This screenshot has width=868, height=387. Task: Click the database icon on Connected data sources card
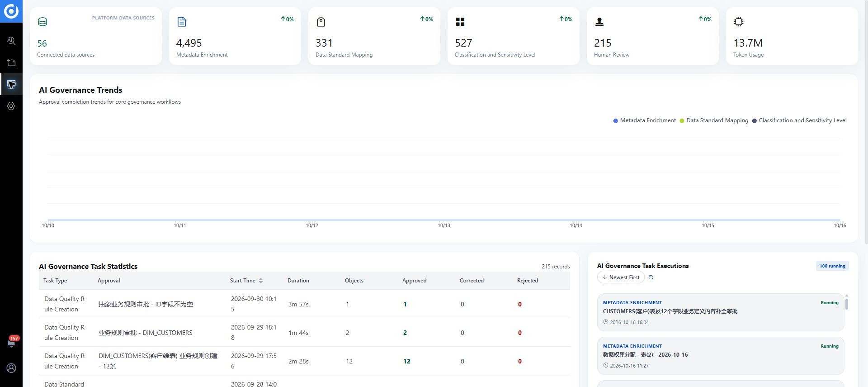pyautogui.click(x=42, y=22)
